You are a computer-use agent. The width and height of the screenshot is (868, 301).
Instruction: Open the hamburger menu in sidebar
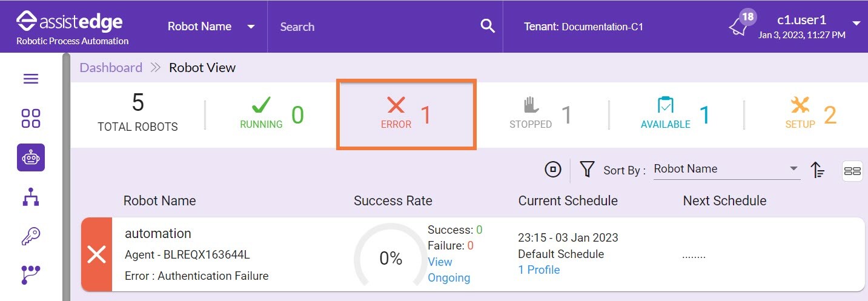[31, 79]
